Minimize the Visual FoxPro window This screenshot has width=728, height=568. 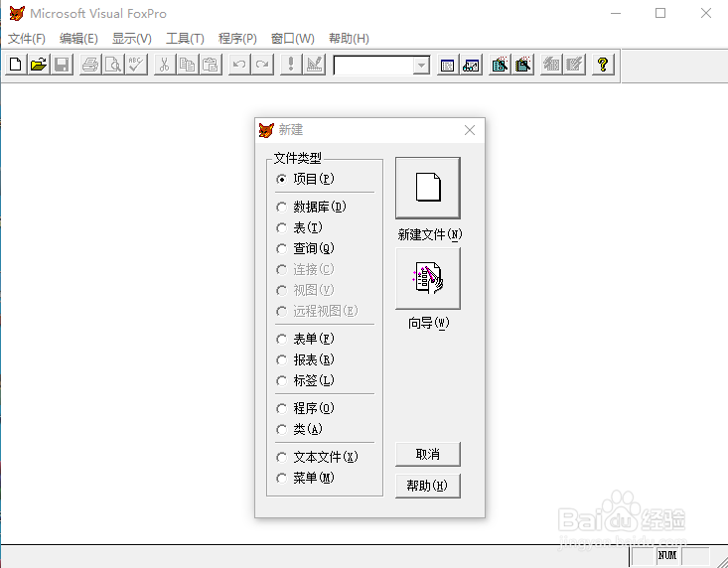click(x=616, y=13)
